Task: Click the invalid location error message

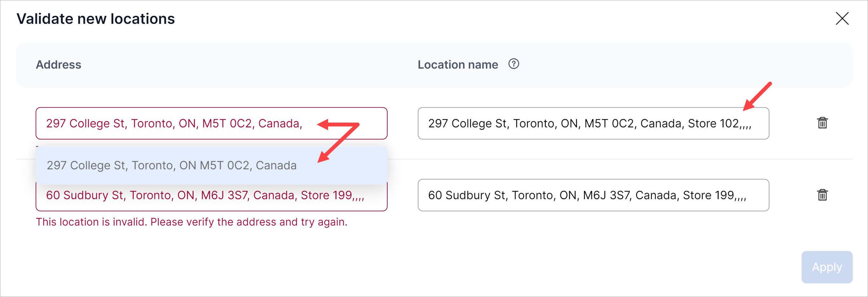Action: coord(191,222)
